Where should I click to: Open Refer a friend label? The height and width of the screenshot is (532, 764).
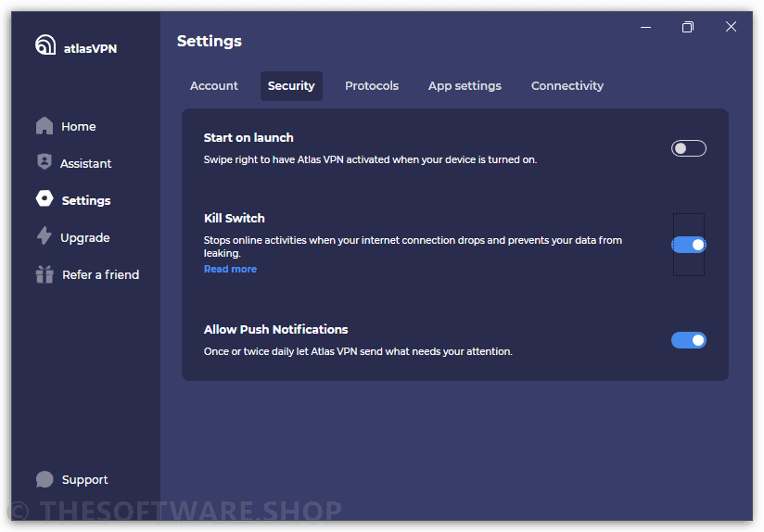(x=101, y=274)
